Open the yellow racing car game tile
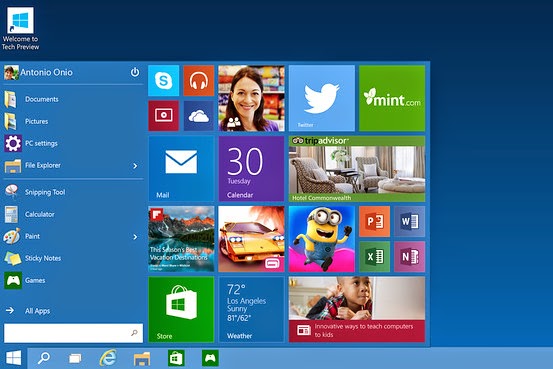The height and width of the screenshot is (369, 553). pyautogui.click(x=251, y=239)
